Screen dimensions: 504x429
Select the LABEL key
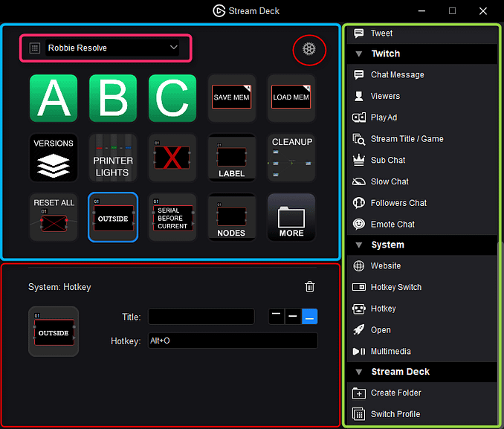232,158
